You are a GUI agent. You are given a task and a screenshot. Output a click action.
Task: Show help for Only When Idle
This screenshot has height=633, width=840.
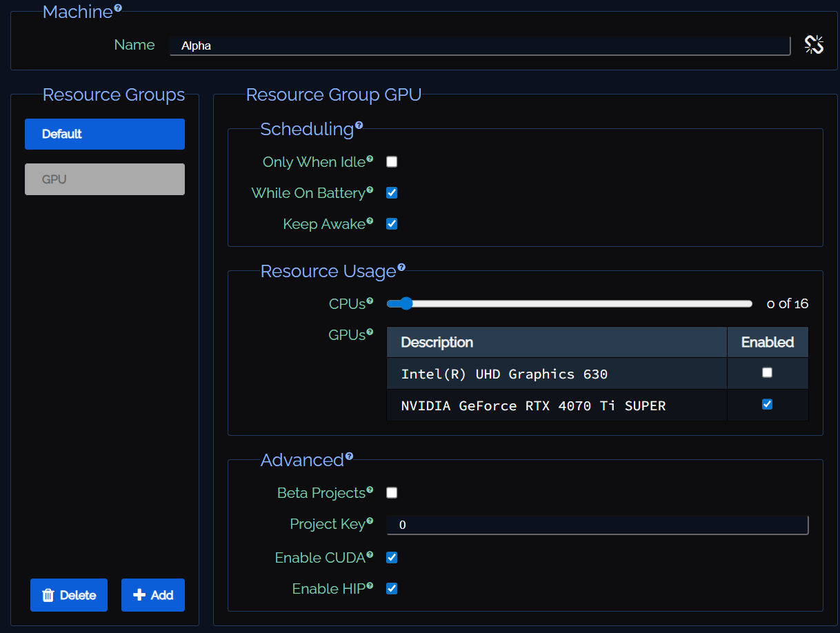pyautogui.click(x=370, y=159)
